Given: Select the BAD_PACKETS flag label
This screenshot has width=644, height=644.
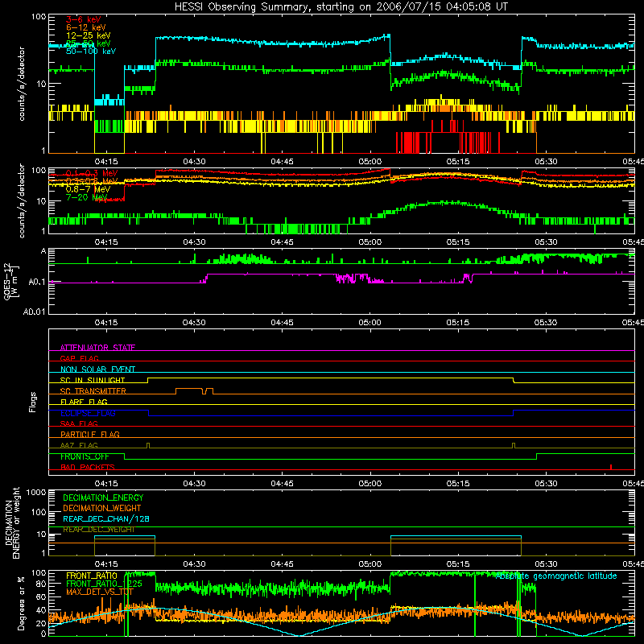Looking at the screenshot, I should click(x=88, y=467).
